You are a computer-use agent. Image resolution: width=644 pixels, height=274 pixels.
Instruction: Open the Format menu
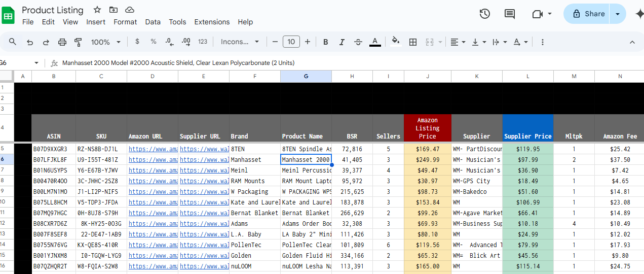pyautogui.click(x=125, y=22)
